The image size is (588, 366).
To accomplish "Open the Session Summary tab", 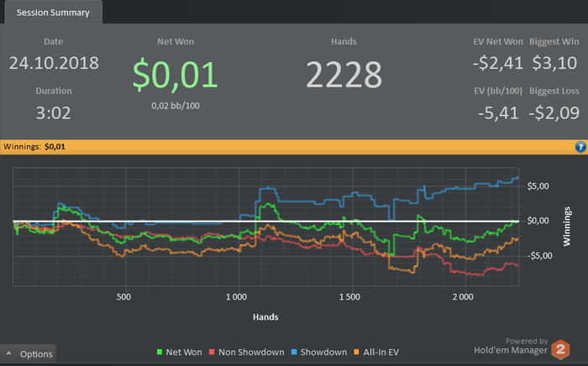I will pyautogui.click(x=53, y=13).
